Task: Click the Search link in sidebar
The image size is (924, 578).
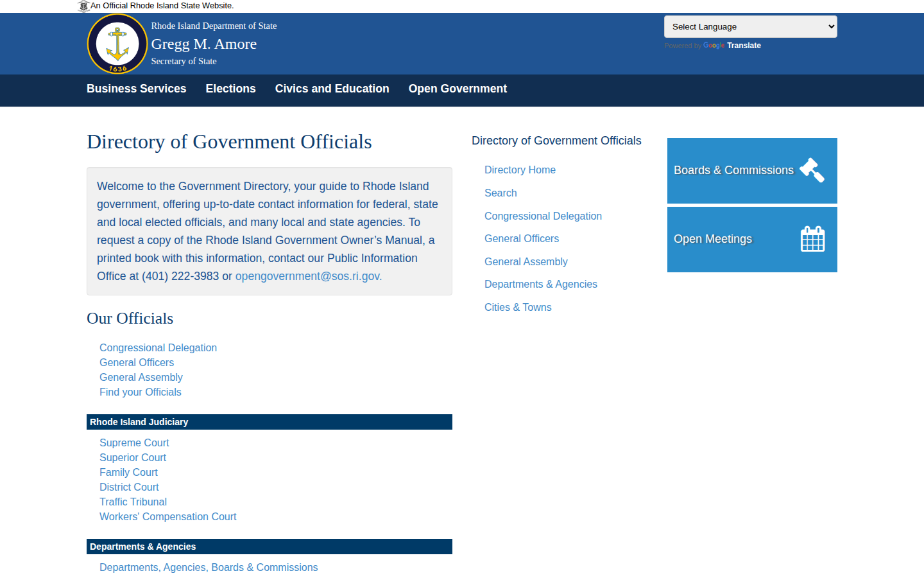Action: click(501, 193)
